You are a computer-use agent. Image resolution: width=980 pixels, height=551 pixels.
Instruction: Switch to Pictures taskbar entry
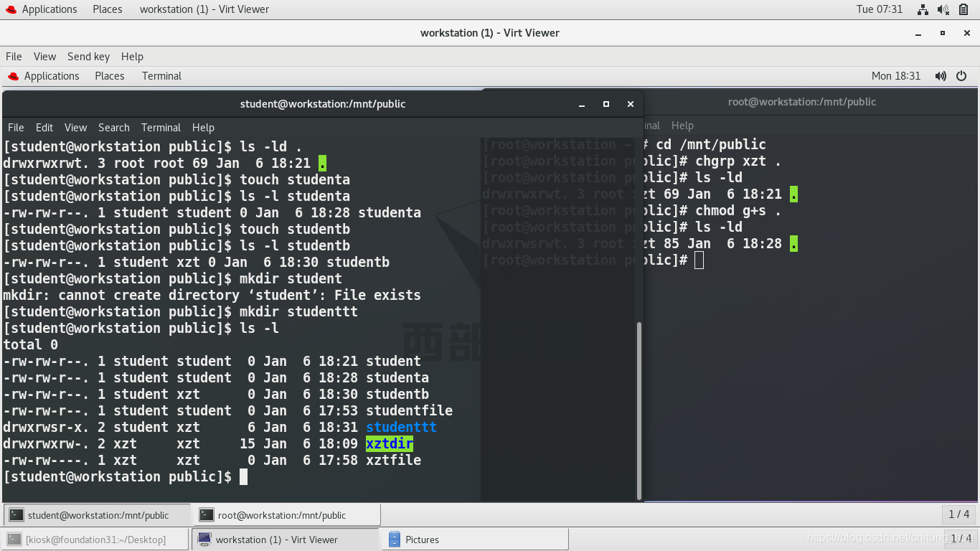476,540
